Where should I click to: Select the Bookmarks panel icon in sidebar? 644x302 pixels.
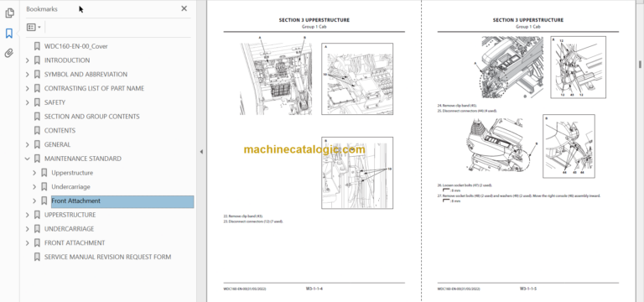pyautogui.click(x=9, y=34)
